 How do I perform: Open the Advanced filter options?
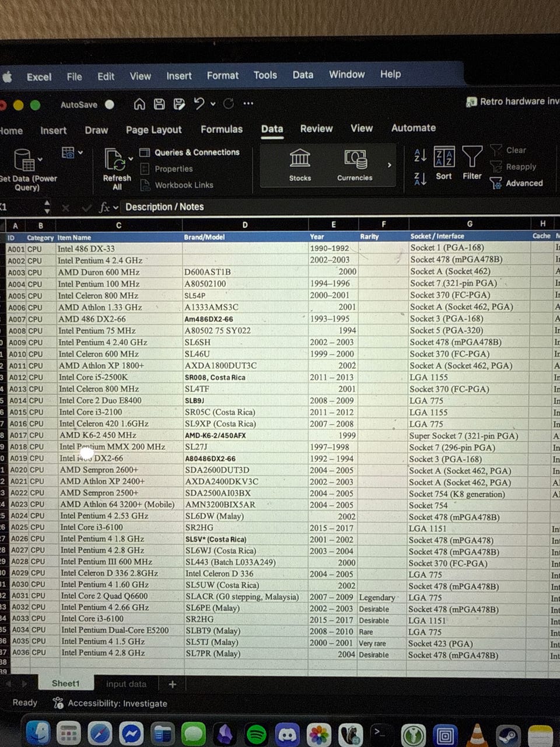point(517,183)
